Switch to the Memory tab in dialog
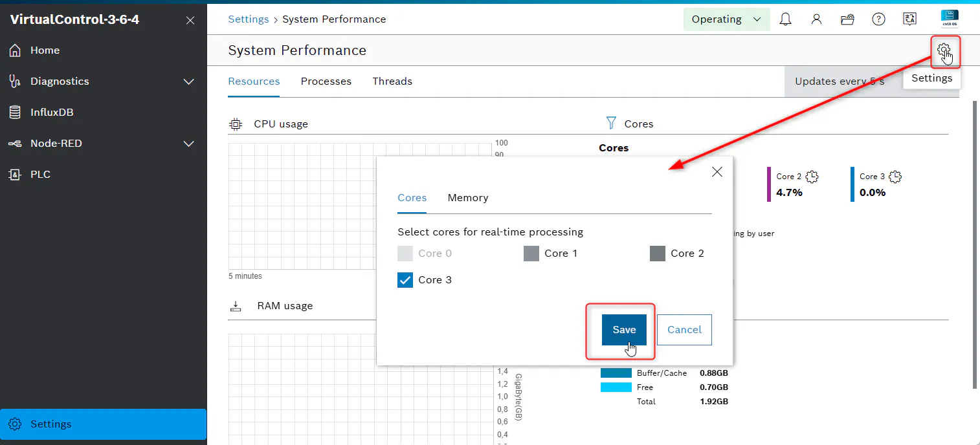Screen dimensions: 980x445 [468, 198]
